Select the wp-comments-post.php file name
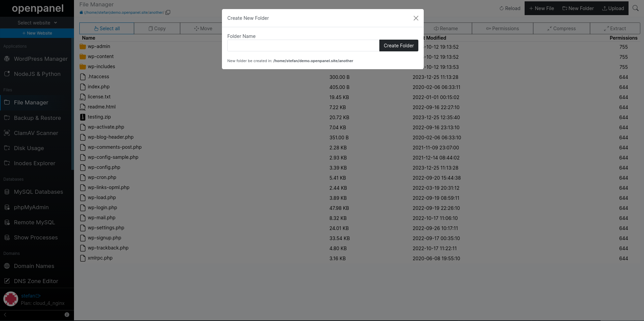644x321 pixels. coord(115,147)
